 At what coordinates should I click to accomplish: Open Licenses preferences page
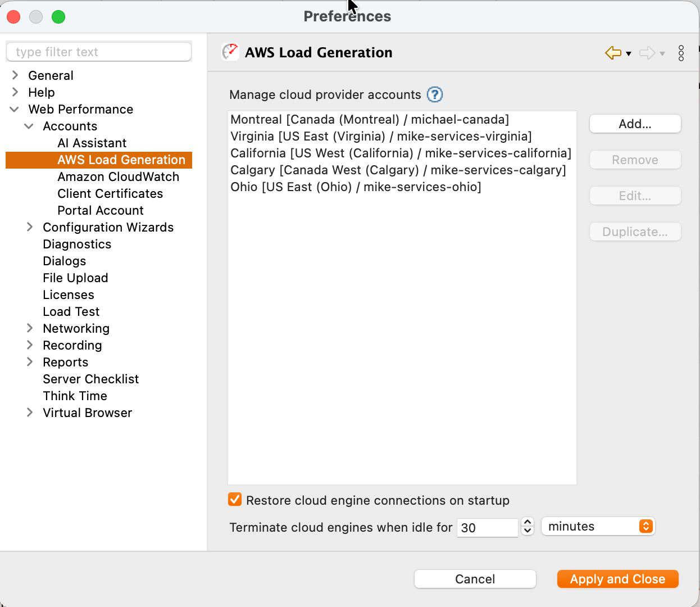click(69, 295)
